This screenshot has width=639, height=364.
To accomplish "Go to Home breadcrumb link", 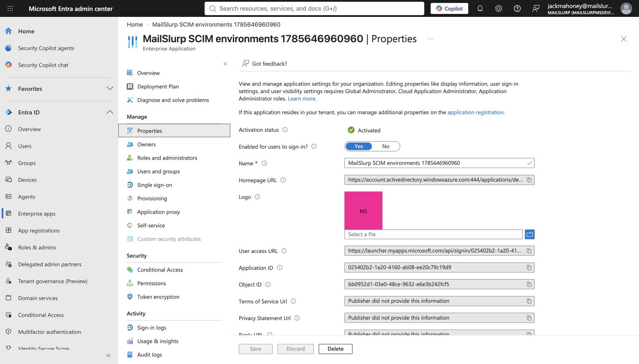I will tap(135, 24).
